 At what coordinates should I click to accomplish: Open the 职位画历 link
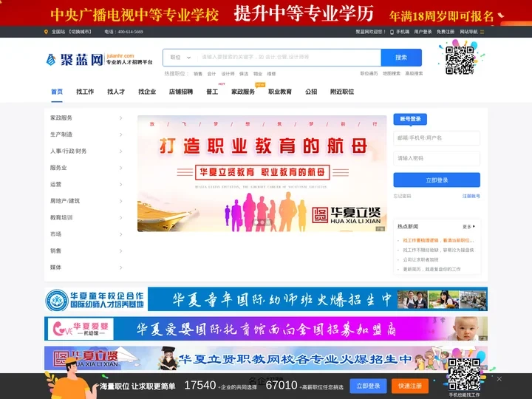pos(369,73)
